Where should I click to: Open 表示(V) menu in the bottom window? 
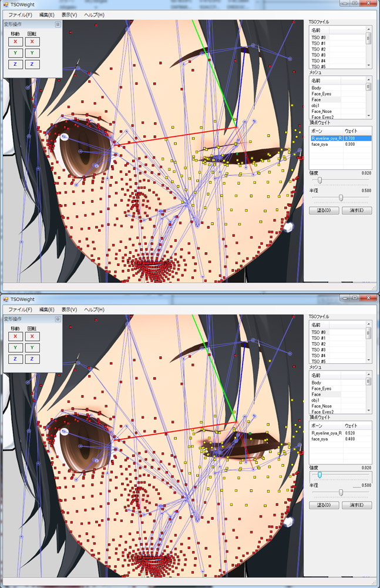pos(69,309)
